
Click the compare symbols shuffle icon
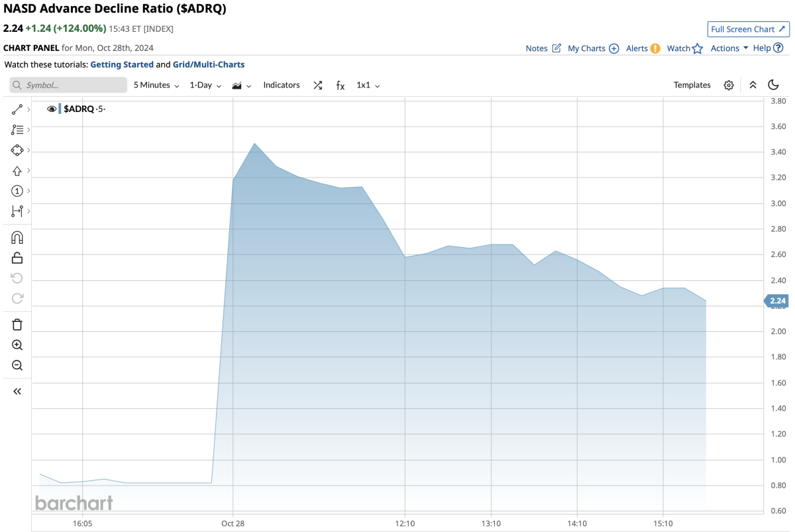tap(318, 85)
